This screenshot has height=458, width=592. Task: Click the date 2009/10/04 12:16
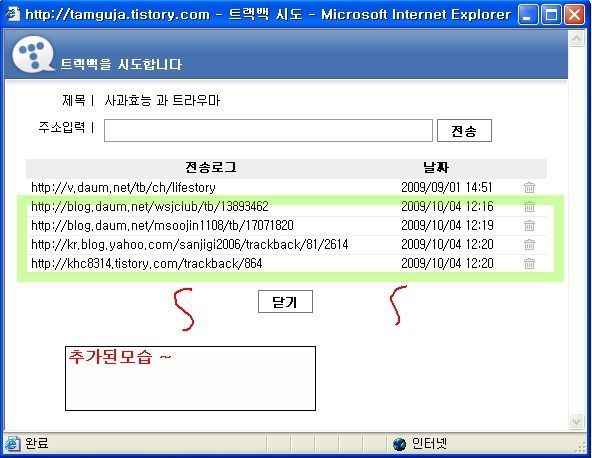coord(447,206)
